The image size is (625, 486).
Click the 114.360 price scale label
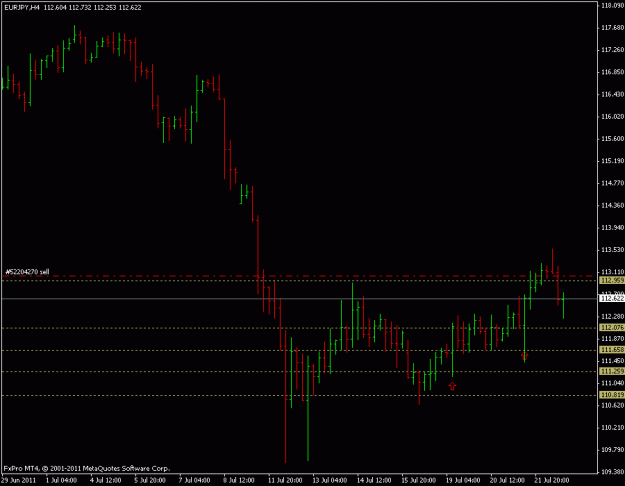pyautogui.click(x=612, y=205)
